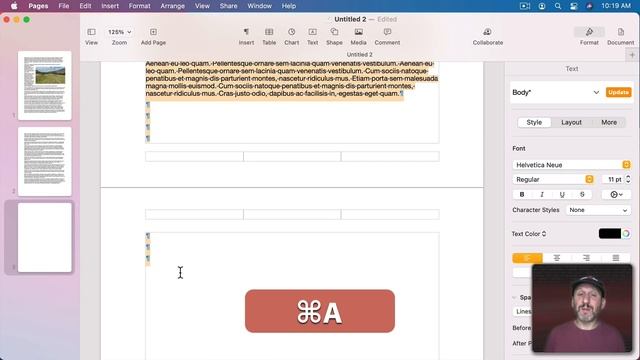Screen dimensions: 640x360
Task: Open the Window menu
Action: coord(259,6)
